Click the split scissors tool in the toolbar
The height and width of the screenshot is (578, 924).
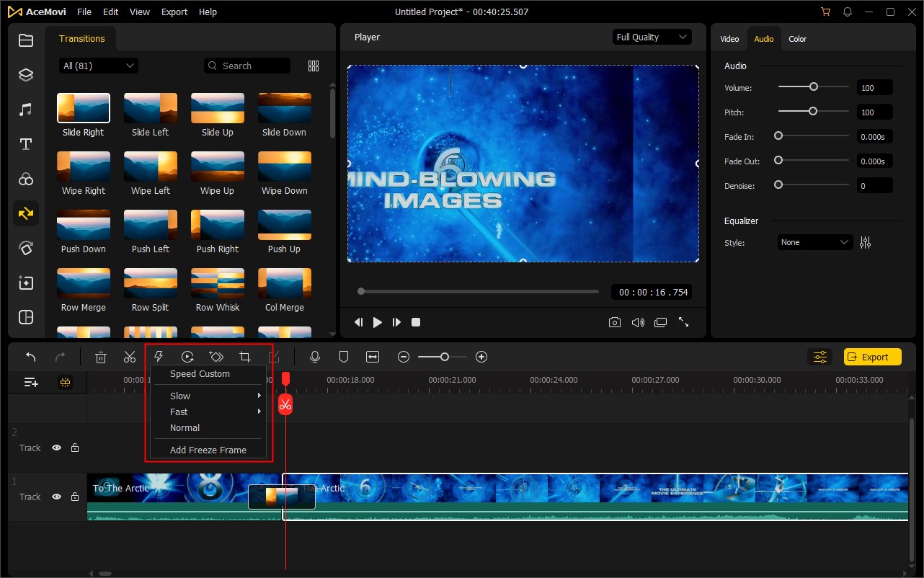pyautogui.click(x=129, y=356)
